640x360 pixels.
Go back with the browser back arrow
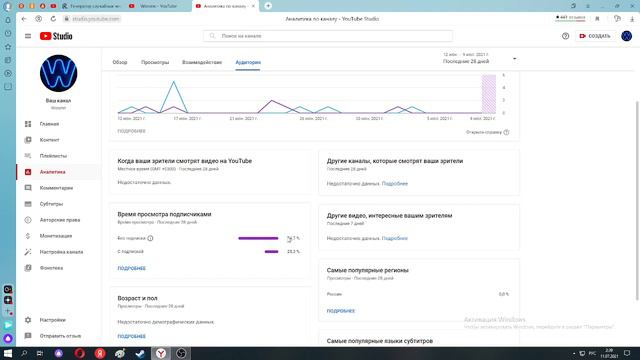pos(24,19)
